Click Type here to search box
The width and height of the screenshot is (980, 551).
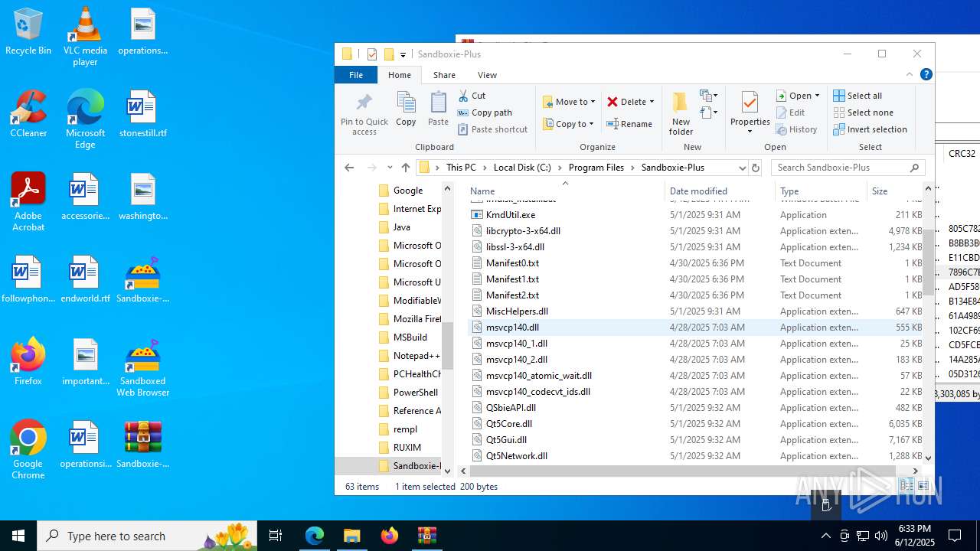coord(147,536)
